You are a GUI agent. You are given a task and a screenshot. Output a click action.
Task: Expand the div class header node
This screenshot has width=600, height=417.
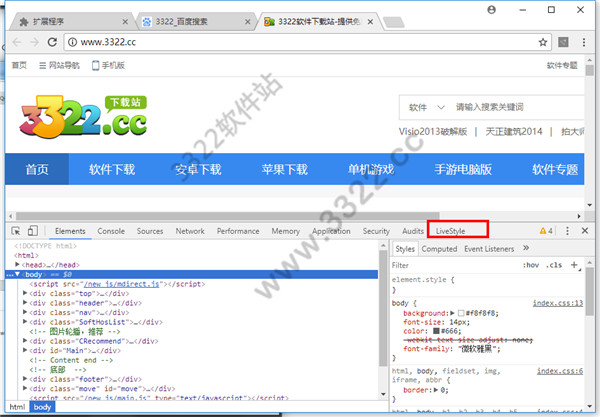(x=25, y=303)
